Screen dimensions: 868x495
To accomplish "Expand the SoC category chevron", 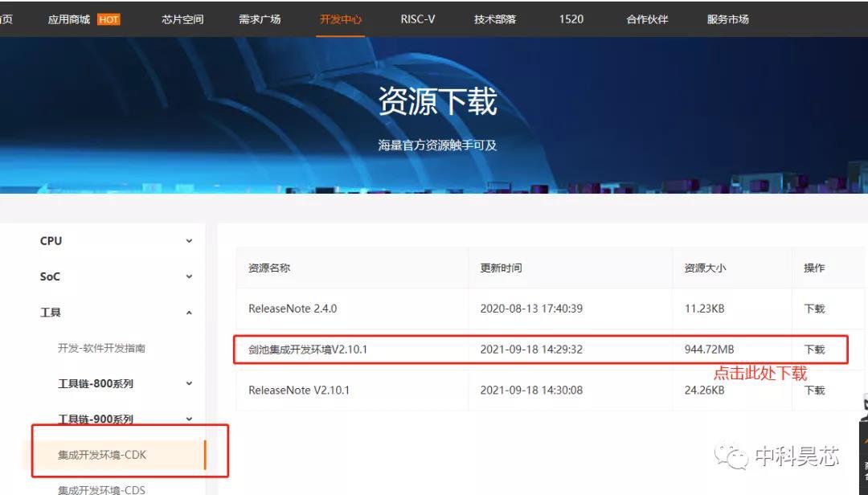I will click(x=189, y=276).
